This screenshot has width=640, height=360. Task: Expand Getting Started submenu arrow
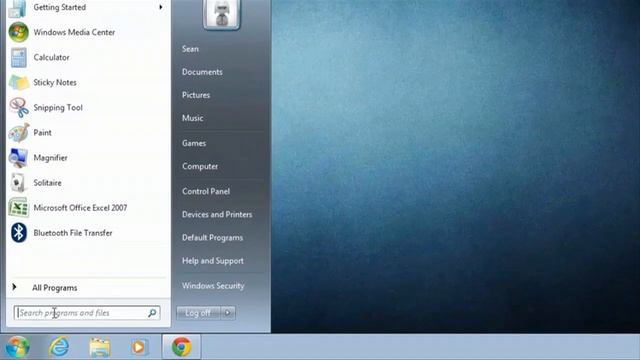pyautogui.click(x=160, y=7)
